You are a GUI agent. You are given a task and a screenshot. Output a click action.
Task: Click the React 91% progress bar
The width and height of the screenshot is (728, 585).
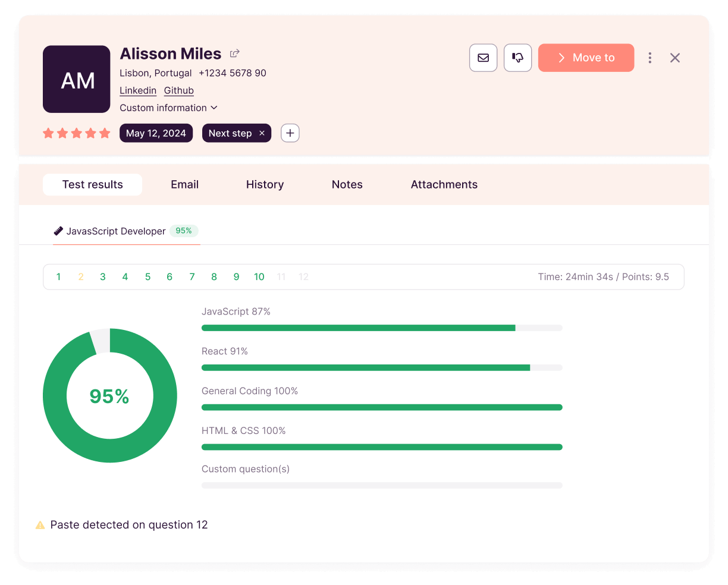click(381, 368)
